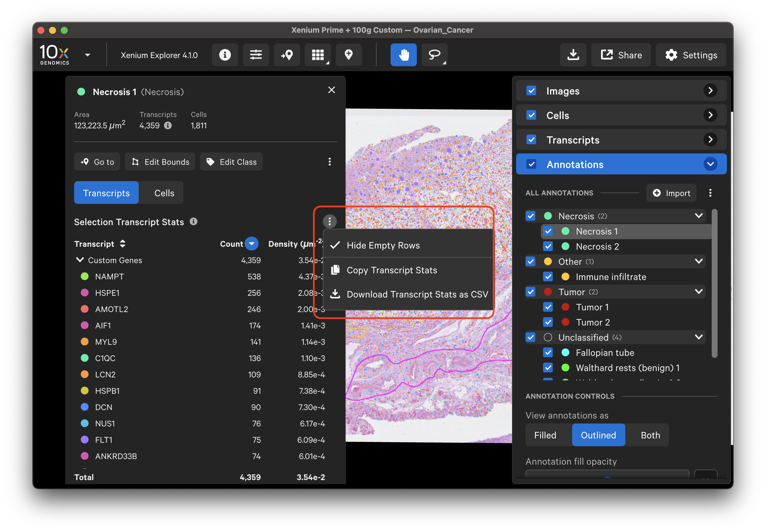The image size is (766, 532).
Task: Switch to the Cells tab
Action: coord(164,193)
